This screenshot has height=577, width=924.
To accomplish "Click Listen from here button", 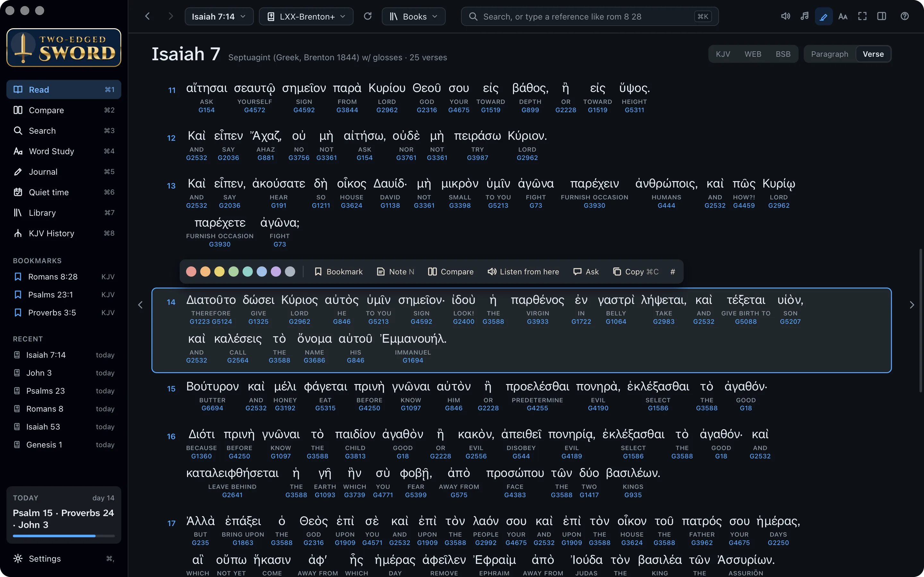I will point(523,271).
